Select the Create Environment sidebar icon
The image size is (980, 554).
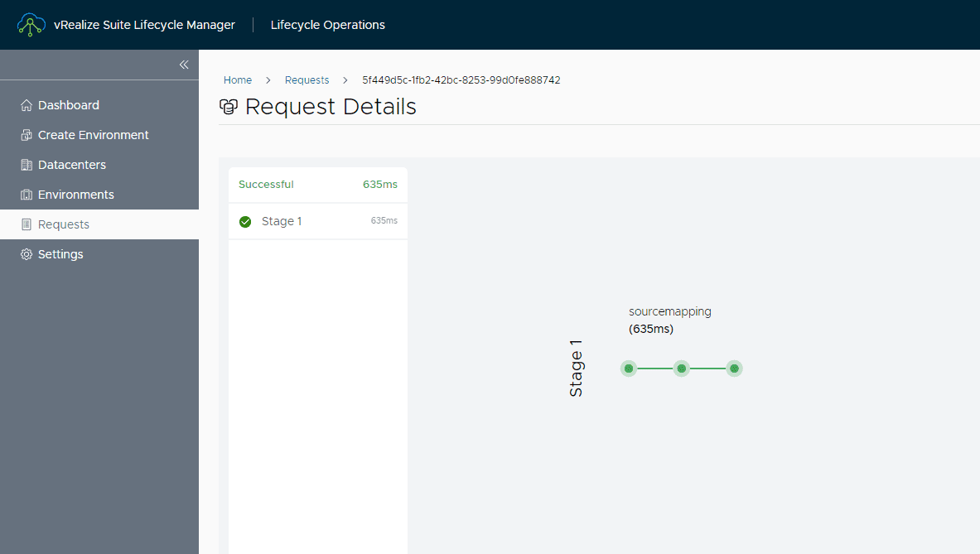(x=26, y=135)
